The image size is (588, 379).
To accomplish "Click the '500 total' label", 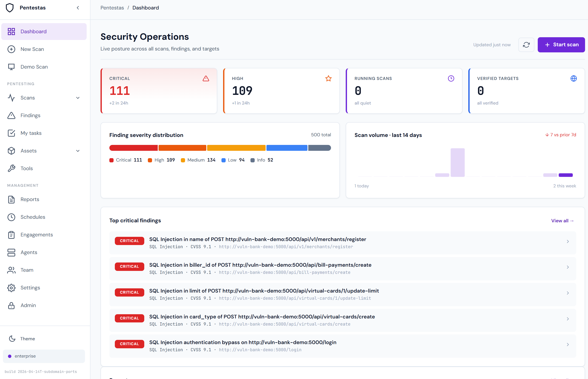I will click(x=321, y=135).
